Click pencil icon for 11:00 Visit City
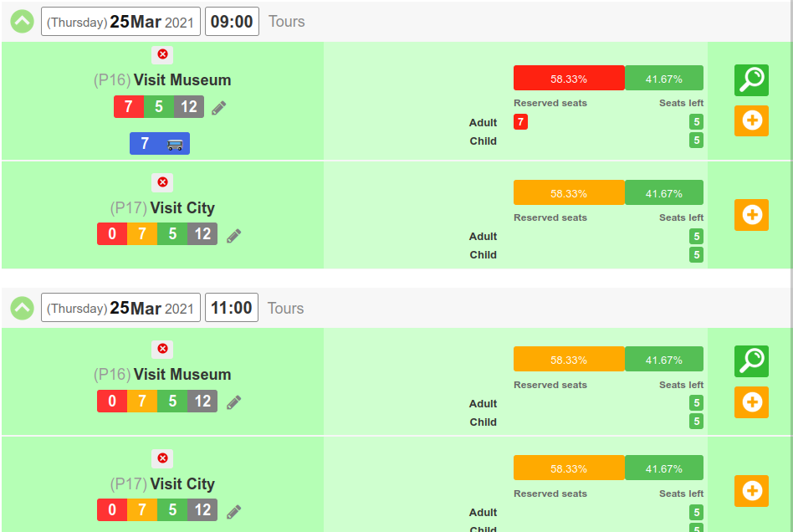 233,512
